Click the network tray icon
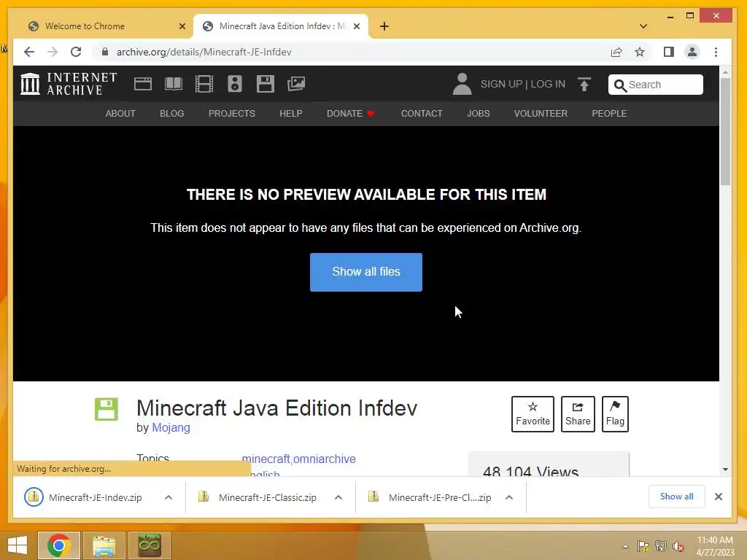The height and width of the screenshot is (560, 747). pos(661,546)
